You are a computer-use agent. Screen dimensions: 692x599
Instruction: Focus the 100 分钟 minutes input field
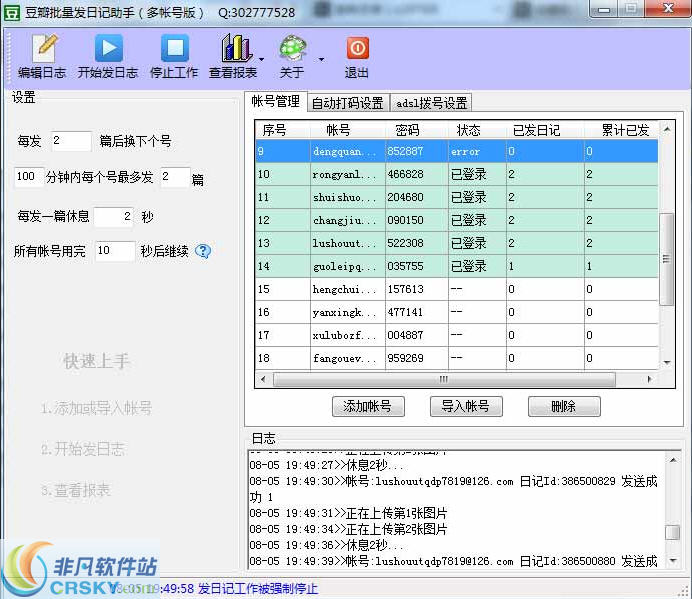point(29,177)
